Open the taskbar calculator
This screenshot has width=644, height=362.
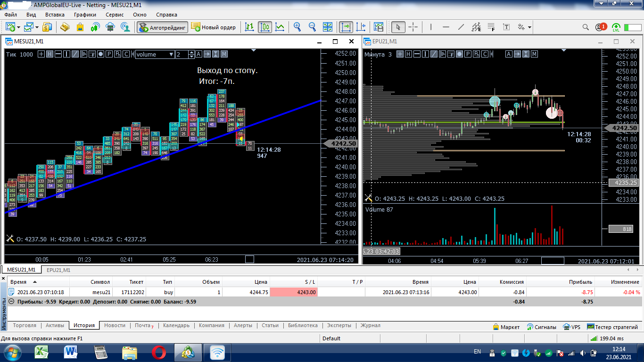pos(100,352)
